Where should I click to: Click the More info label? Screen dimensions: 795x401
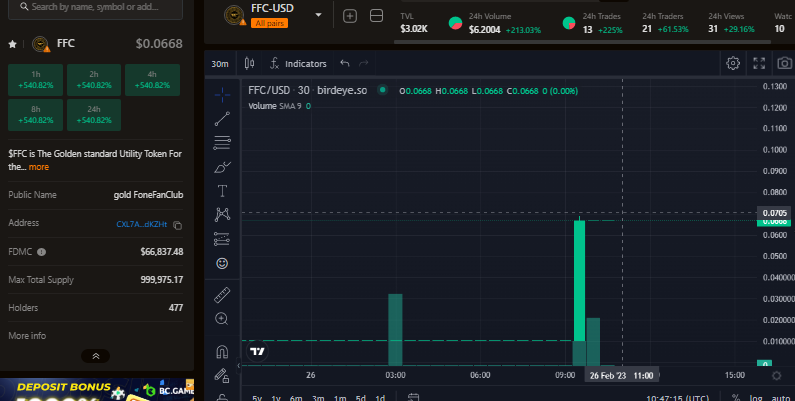click(x=27, y=336)
